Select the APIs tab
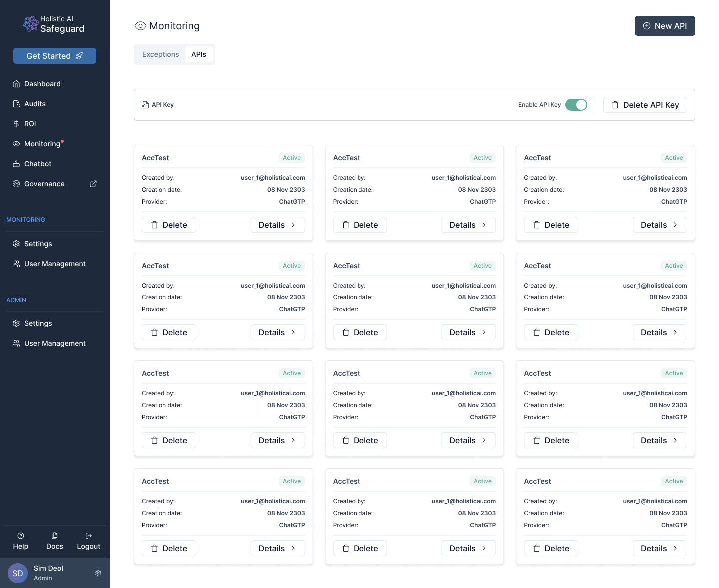The width and height of the screenshot is (719, 588). 199,54
